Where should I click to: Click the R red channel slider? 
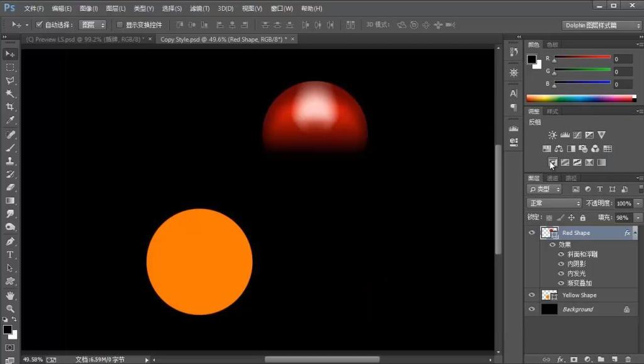point(582,57)
